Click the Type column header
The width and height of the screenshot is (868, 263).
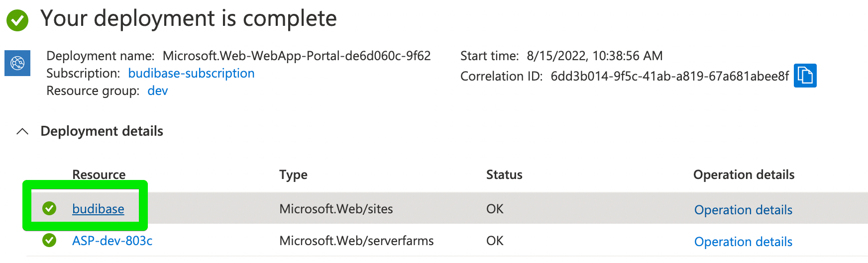coord(293,175)
